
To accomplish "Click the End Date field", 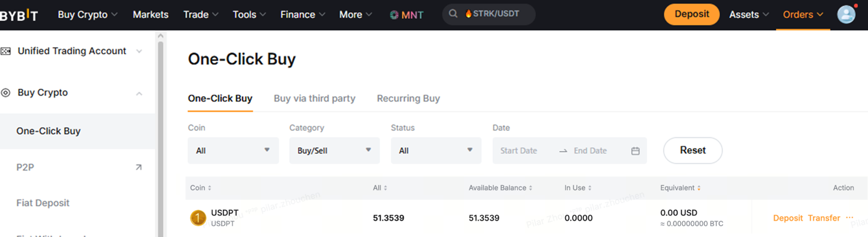I will (590, 151).
